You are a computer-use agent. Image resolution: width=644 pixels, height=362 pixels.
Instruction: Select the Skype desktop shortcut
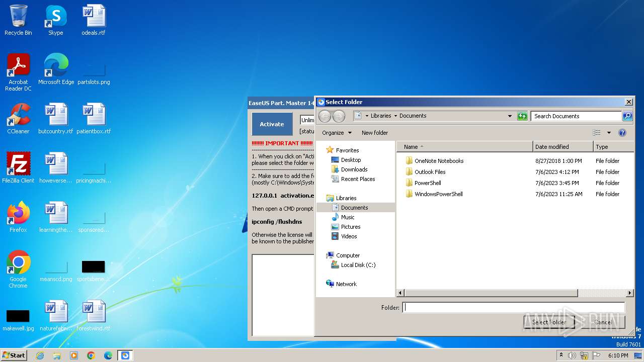(55, 20)
